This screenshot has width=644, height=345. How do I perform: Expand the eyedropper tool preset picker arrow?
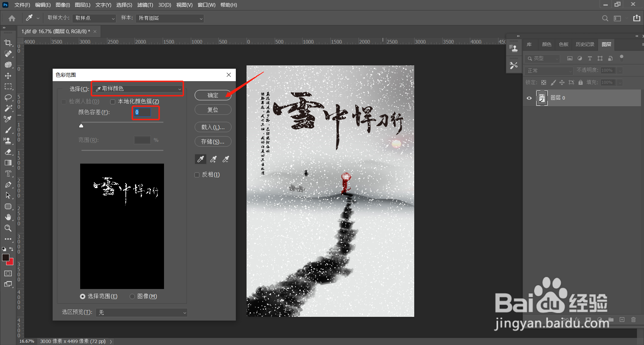click(38, 18)
